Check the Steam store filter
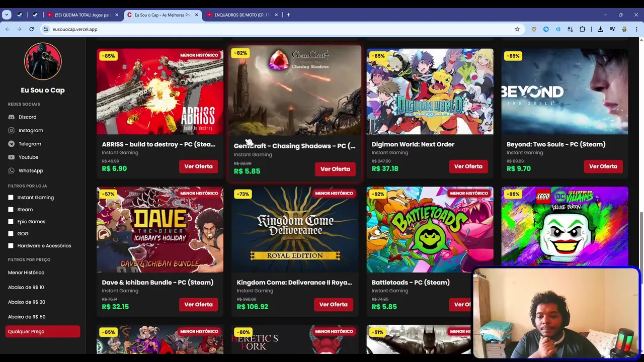This screenshot has width=644, height=362. pyautogui.click(x=11, y=210)
